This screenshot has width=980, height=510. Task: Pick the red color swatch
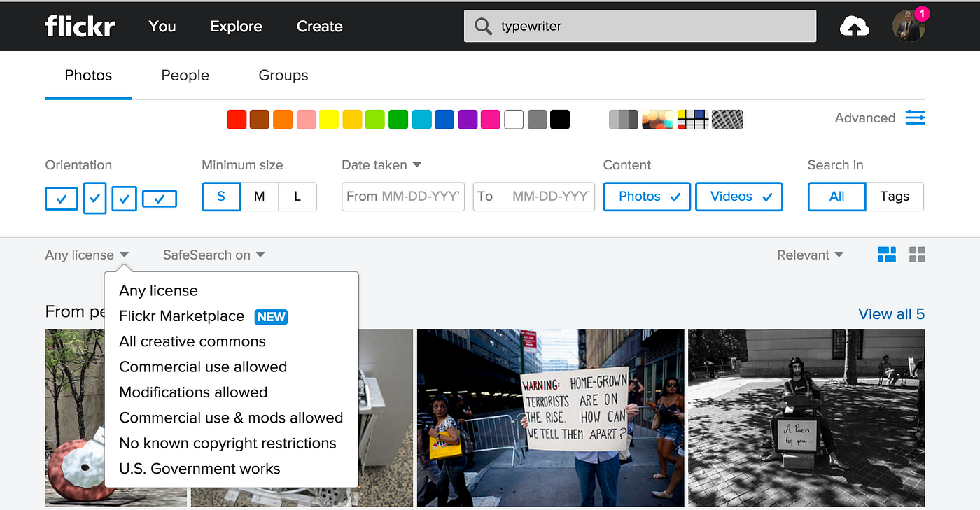(x=237, y=120)
